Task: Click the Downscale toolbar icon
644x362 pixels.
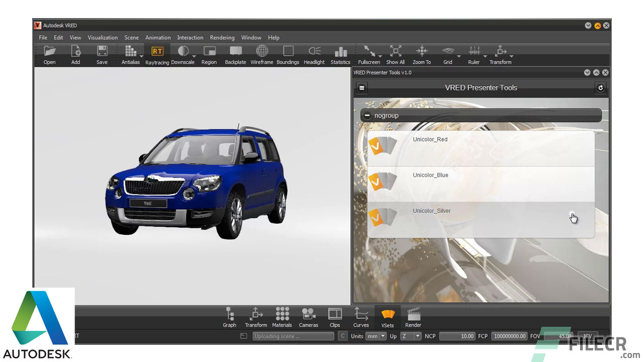Action: point(183,51)
